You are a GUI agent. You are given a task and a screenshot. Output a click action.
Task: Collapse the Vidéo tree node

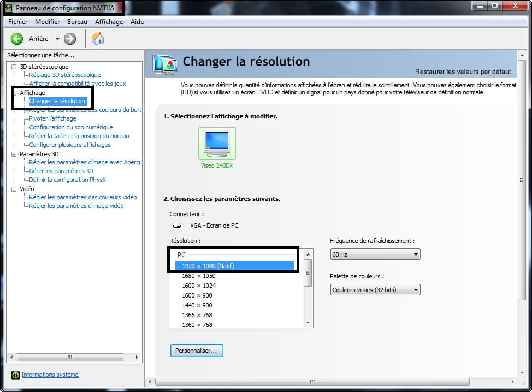tap(14, 189)
